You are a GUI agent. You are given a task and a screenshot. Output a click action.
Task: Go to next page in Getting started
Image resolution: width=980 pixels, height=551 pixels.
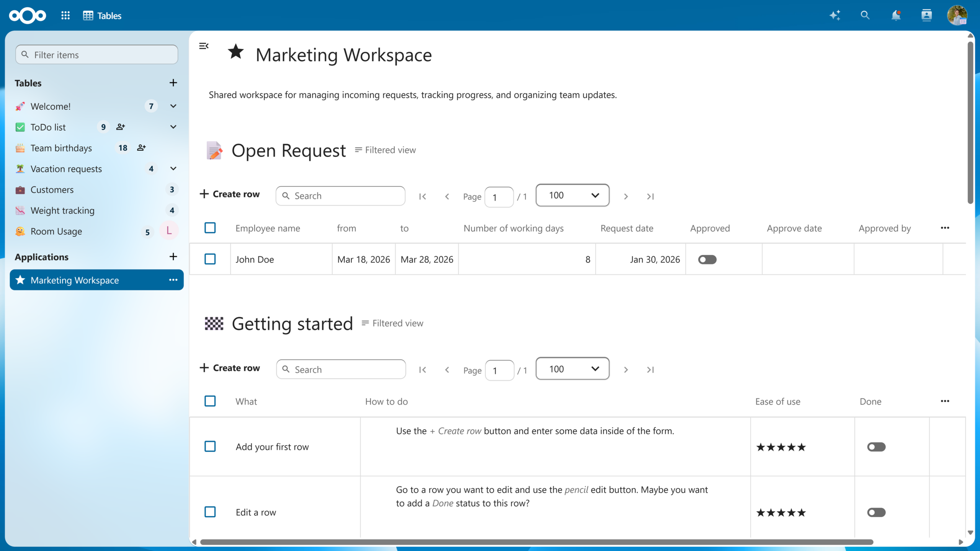(x=626, y=370)
